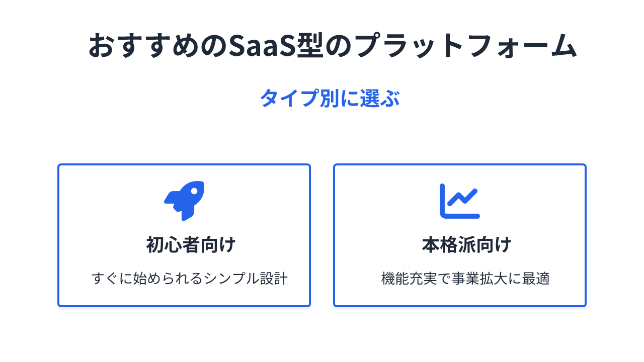Image resolution: width=644 pixels, height=362 pixels.
Task: Click 型 right after SaaS in the title
Action: (x=310, y=46)
